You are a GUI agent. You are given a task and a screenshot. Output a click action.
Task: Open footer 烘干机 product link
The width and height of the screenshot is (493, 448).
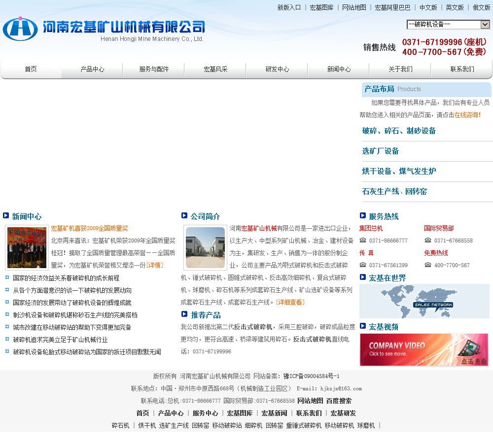point(147,425)
